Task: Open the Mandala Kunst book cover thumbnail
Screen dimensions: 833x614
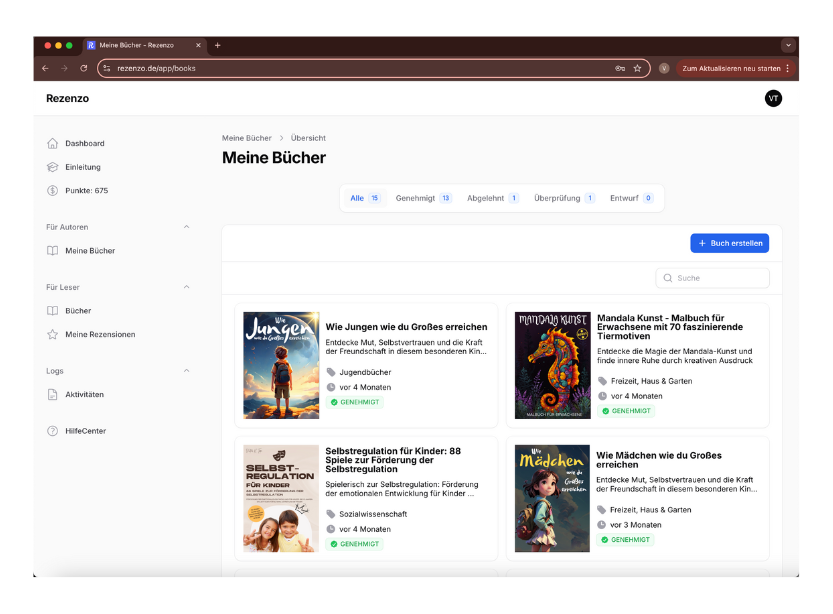Action: coord(552,365)
